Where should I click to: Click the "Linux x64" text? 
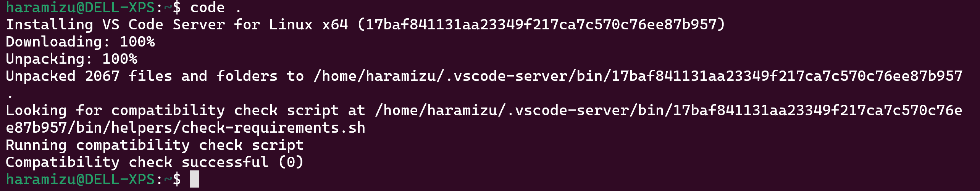(x=308, y=24)
